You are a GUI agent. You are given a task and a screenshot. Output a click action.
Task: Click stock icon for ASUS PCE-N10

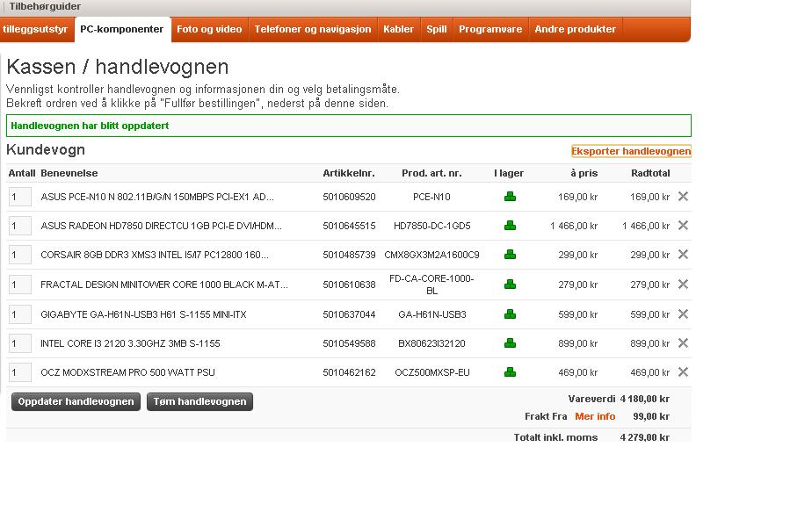(x=510, y=197)
